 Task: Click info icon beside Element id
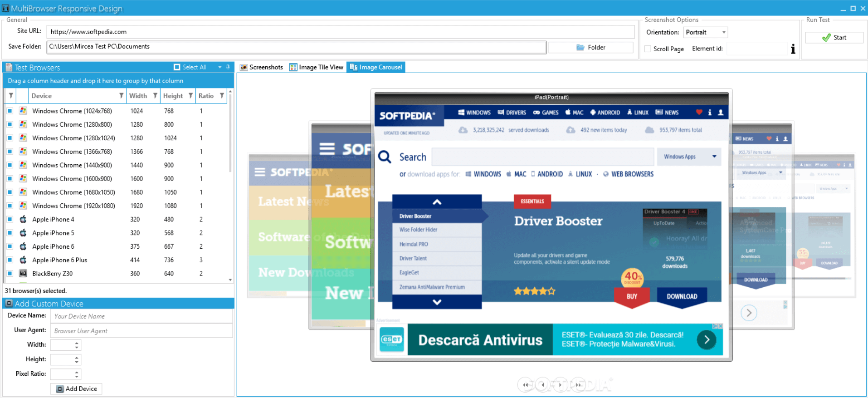793,49
